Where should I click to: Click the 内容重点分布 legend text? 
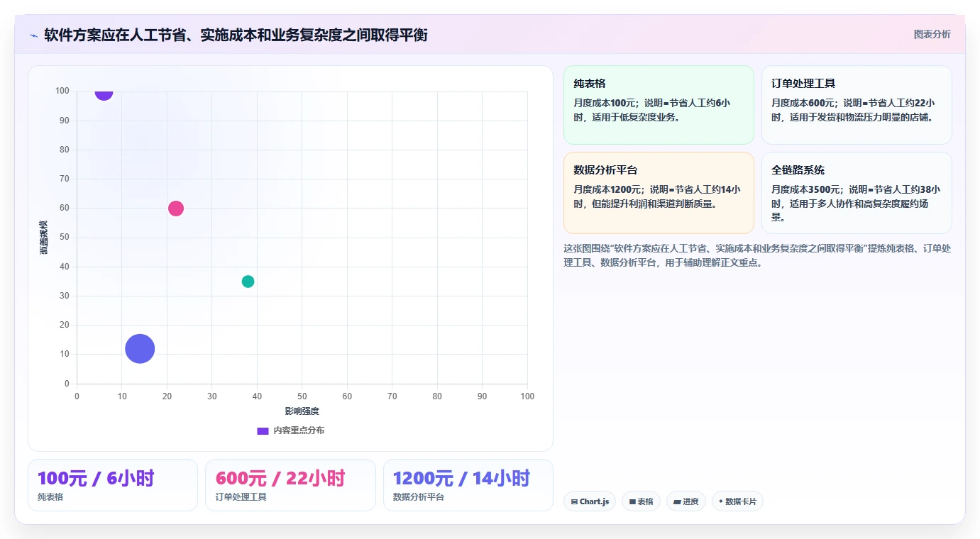299,430
